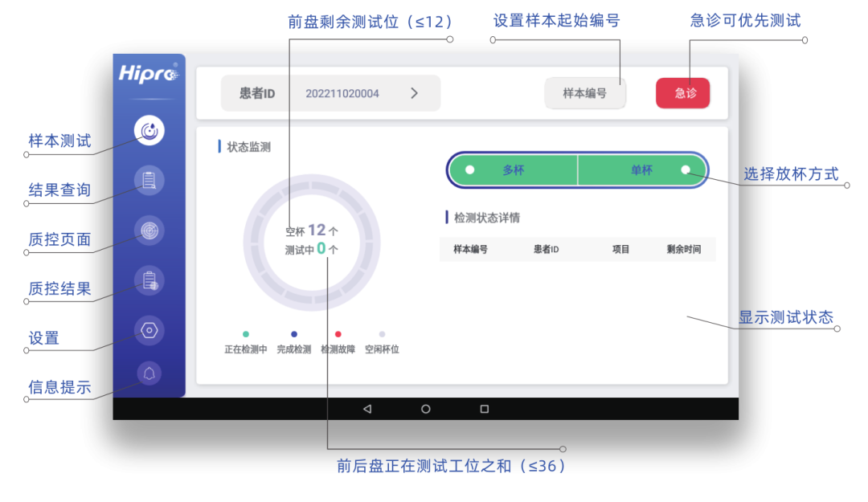Viewport: 868px width, 502px height.
Task: Open the sample test page icon
Action: (x=149, y=130)
